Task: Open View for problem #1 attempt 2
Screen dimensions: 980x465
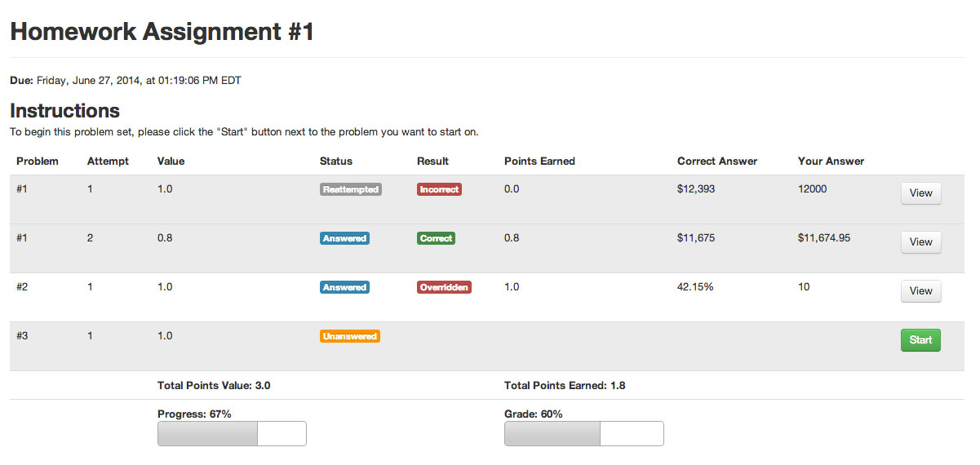Action: 920,242
